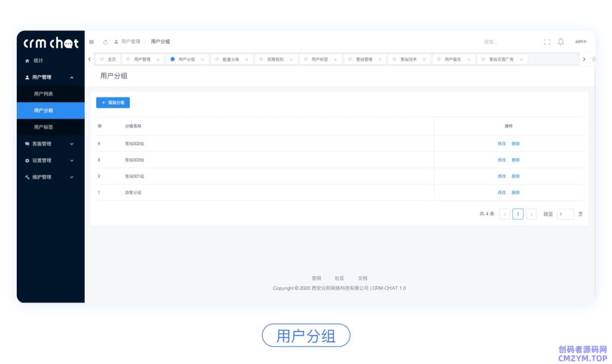Click the CRM Chat logo
The width and height of the screenshot is (612, 364).
coord(50,42)
